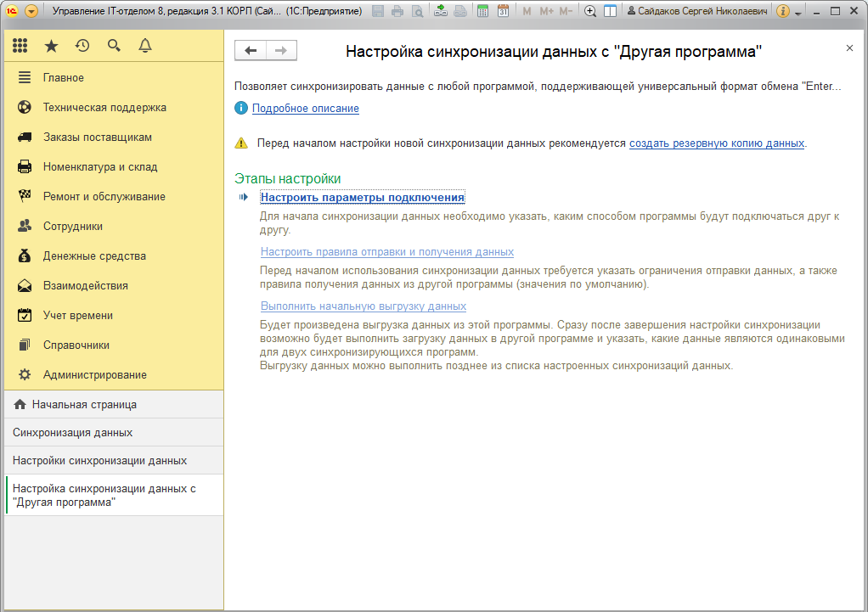This screenshot has height=612, width=868.
Task: Click the get link icon with green arrow
Action: click(x=441, y=10)
